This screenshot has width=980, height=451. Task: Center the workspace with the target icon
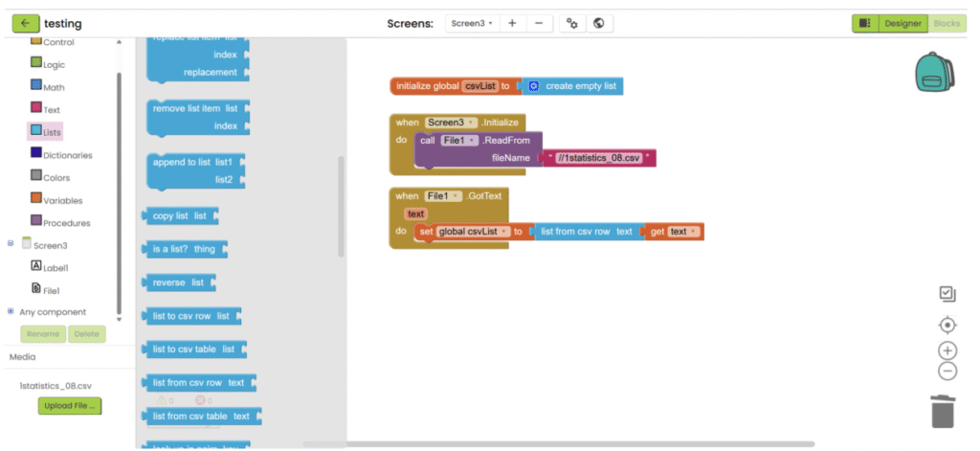click(947, 325)
